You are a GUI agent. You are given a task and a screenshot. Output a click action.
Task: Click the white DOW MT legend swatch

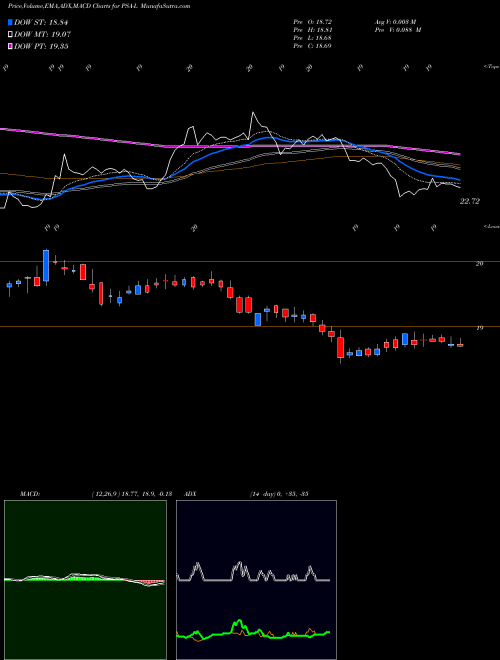pos(10,35)
